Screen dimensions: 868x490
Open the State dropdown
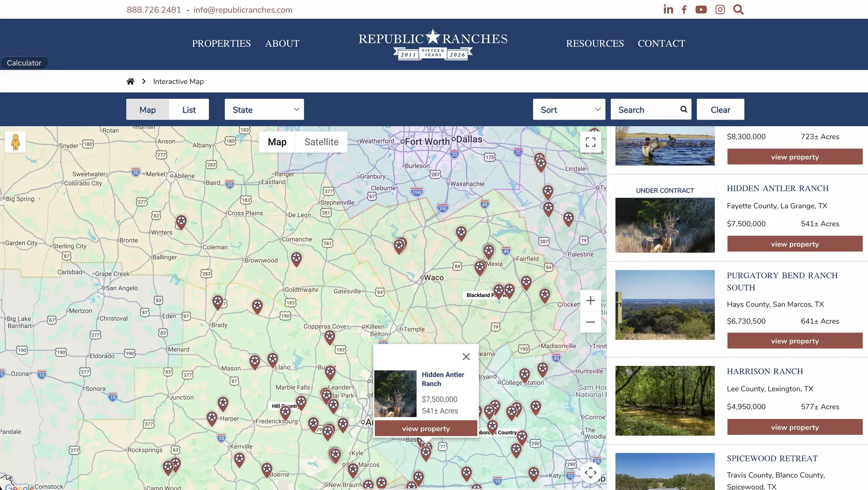(x=264, y=109)
